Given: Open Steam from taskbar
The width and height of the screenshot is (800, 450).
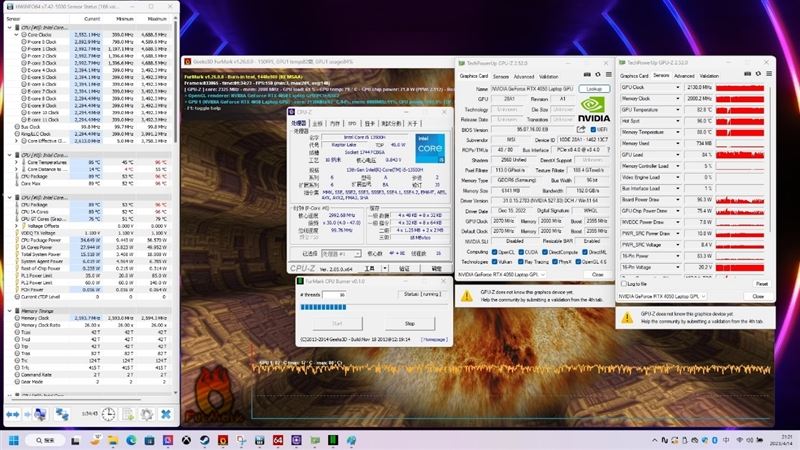Looking at the screenshot, I should 205,440.
